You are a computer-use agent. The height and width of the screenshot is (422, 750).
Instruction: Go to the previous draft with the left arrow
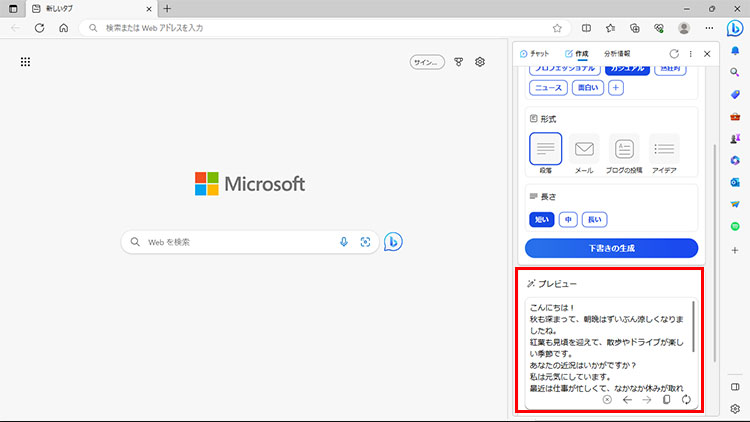[627, 399]
